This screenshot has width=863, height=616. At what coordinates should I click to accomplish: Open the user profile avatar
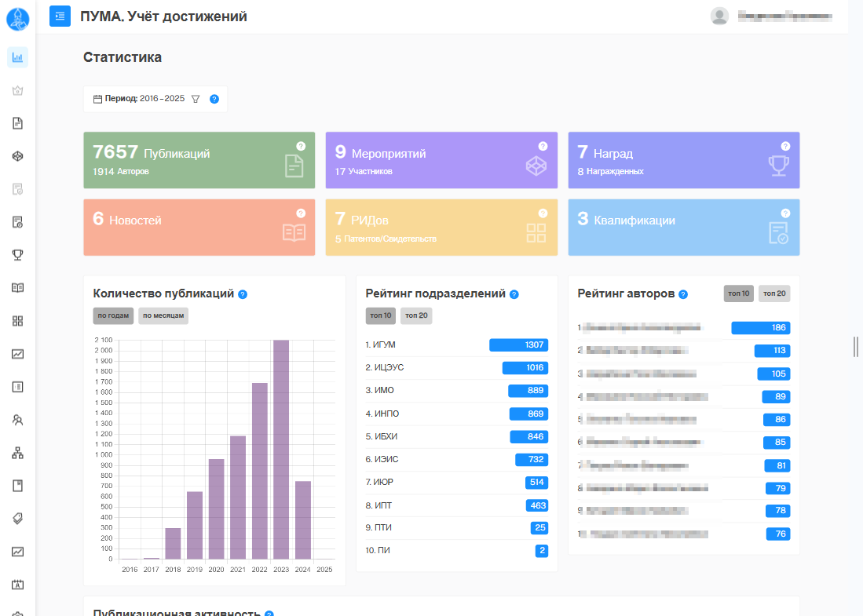(719, 16)
